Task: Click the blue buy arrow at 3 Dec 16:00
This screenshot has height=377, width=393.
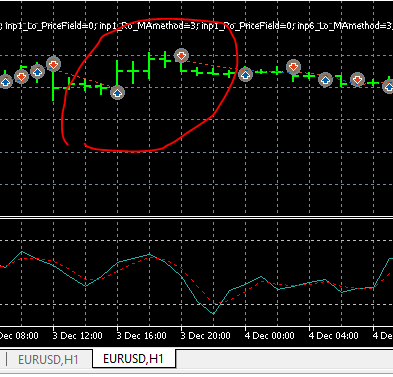Action: coord(117,92)
